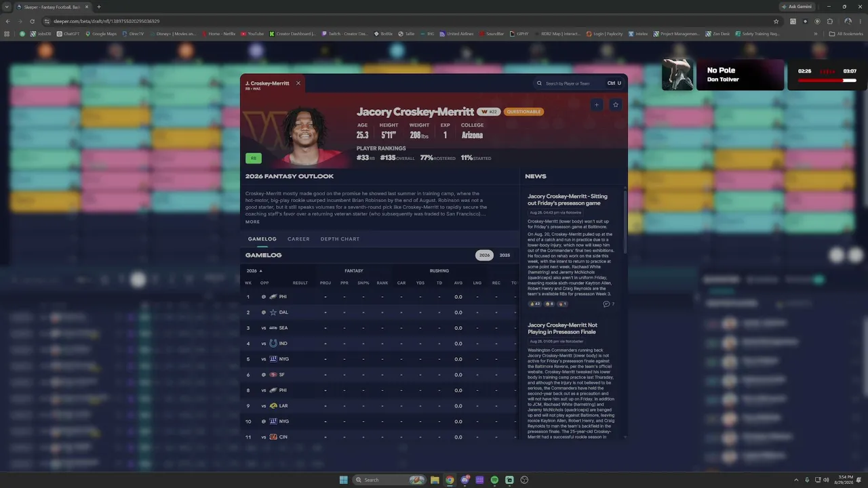Reload the Sleeper page
This screenshot has height=488, width=868.
click(x=32, y=21)
